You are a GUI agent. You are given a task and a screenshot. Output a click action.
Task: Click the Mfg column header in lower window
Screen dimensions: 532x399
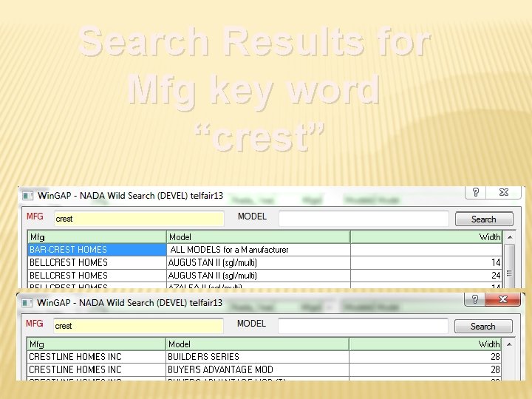click(x=96, y=344)
